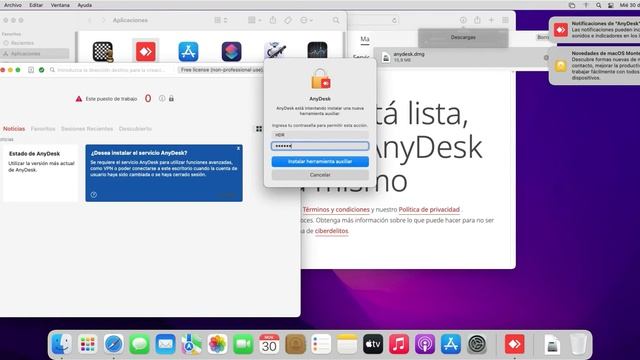Click the Safari share toolbar icon
Image resolution: width=640 pixels, height=360 pixels.
477,20
